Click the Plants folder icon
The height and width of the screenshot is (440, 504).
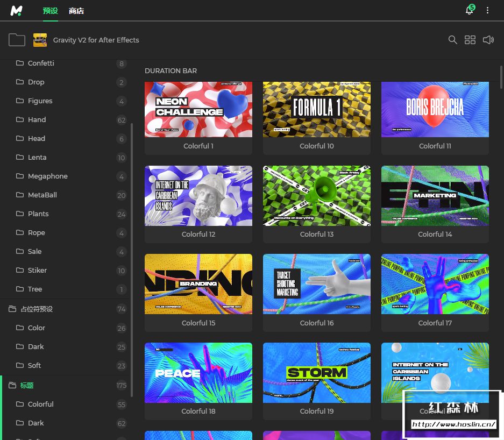pyautogui.click(x=20, y=214)
